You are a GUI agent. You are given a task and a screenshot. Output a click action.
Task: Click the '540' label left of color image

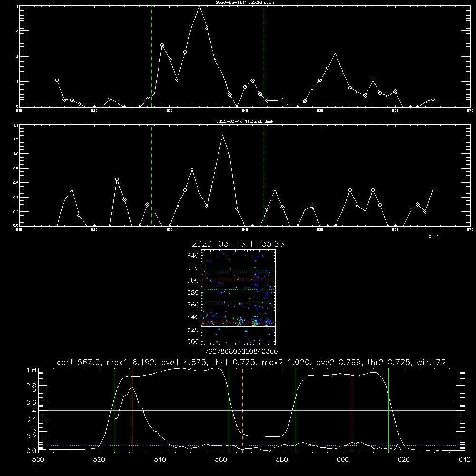(x=193, y=317)
